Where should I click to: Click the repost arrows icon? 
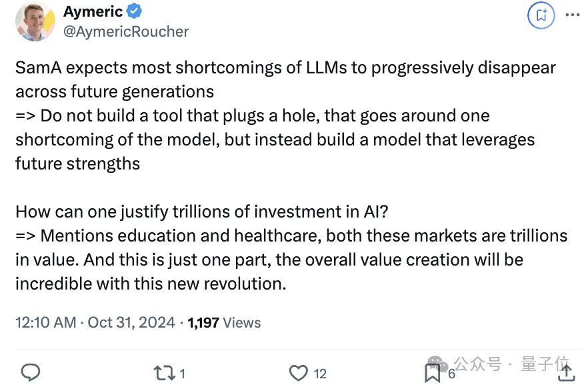point(164,373)
